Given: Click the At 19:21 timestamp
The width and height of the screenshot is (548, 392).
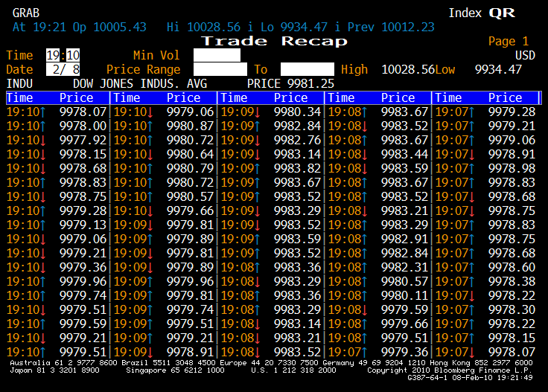Looking at the screenshot, I should click(39, 27).
